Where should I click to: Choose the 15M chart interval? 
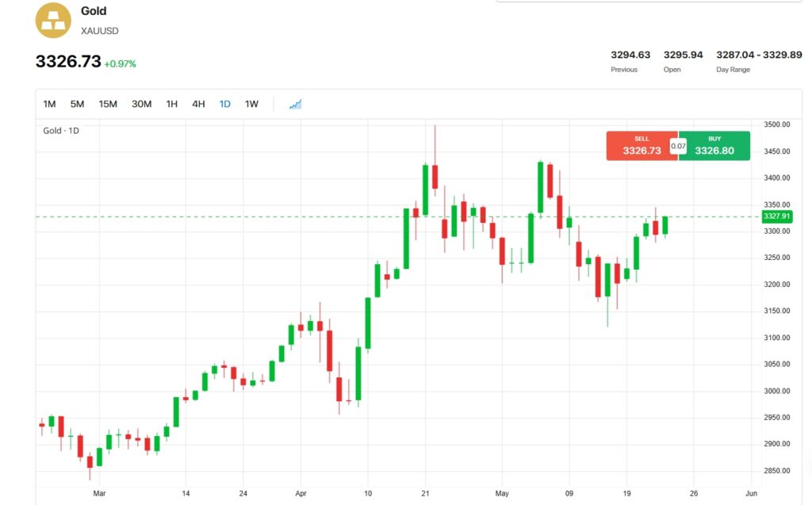tap(108, 104)
